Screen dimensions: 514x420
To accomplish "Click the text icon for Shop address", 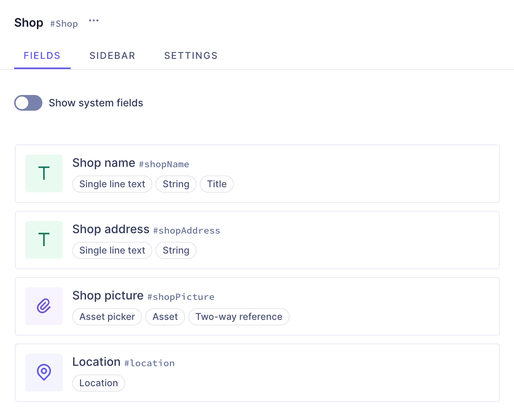I will tap(44, 240).
